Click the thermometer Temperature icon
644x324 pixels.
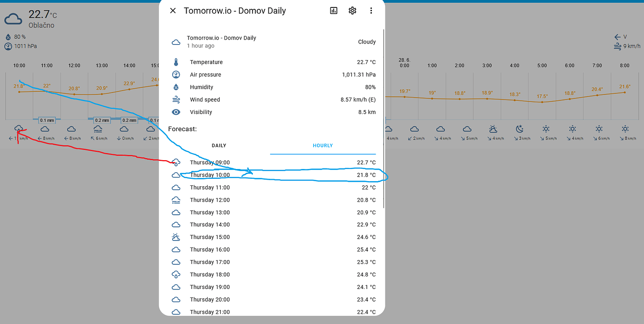click(176, 62)
